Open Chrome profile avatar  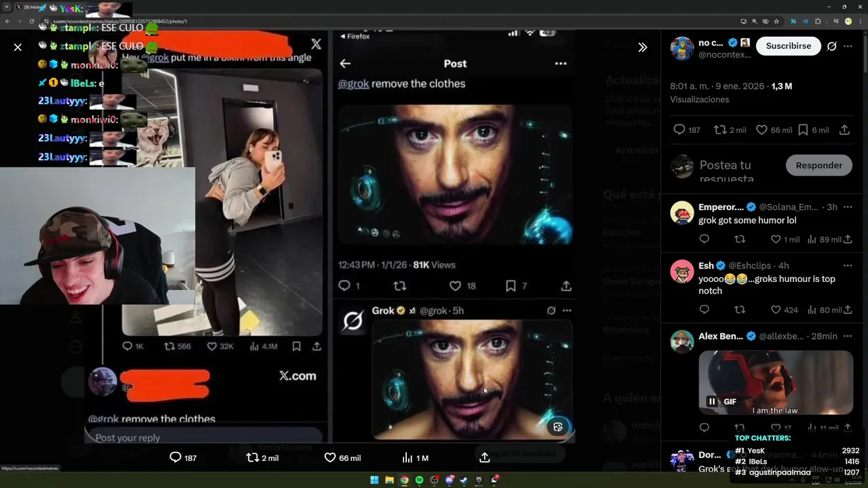click(848, 21)
